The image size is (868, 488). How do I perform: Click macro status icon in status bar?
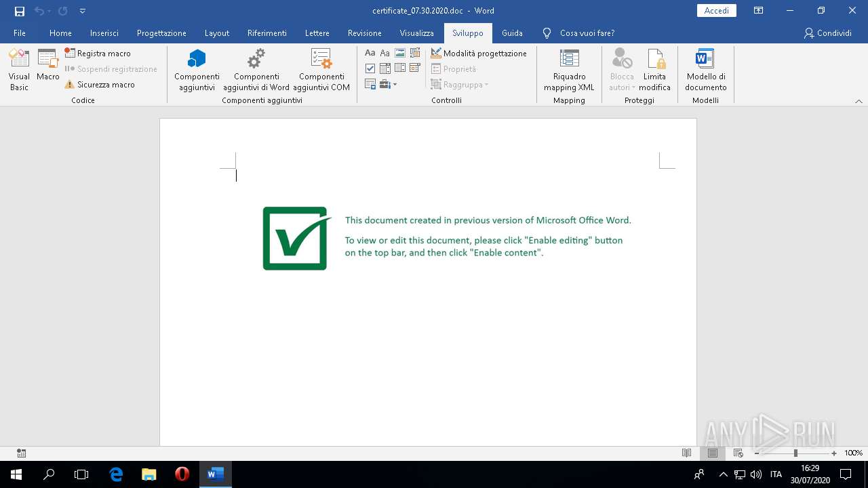point(21,453)
